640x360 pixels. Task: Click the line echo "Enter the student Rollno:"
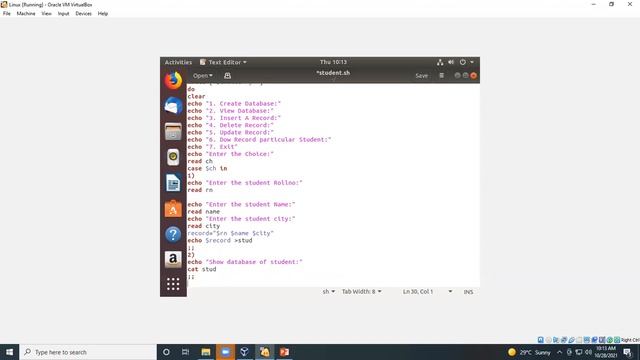tap(245, 183)
